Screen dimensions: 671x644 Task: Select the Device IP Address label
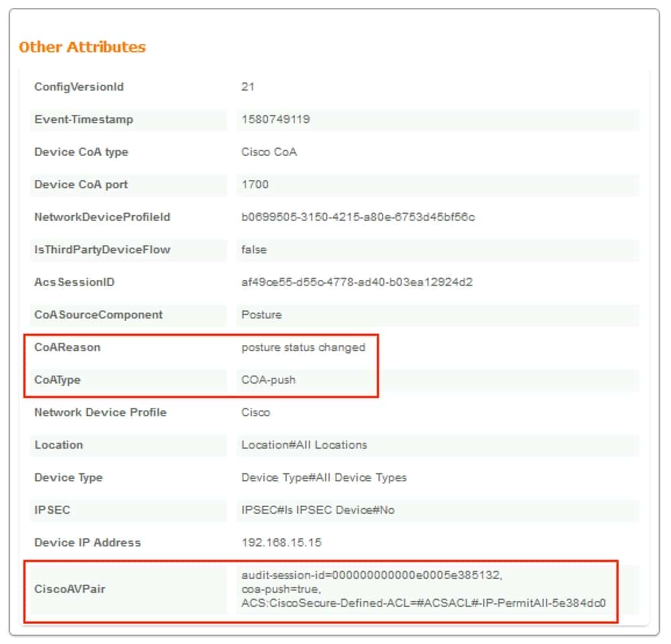[87, 542]
